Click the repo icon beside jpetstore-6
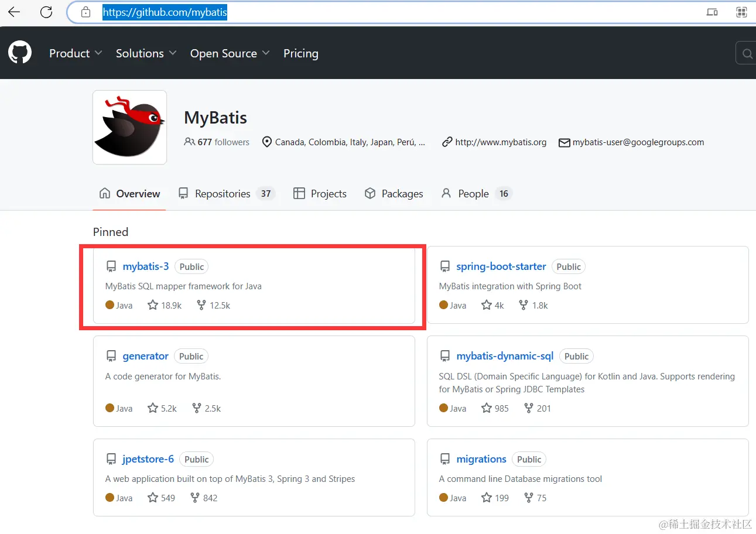Screen dimensions: 756x534 (x=111, y=459)
